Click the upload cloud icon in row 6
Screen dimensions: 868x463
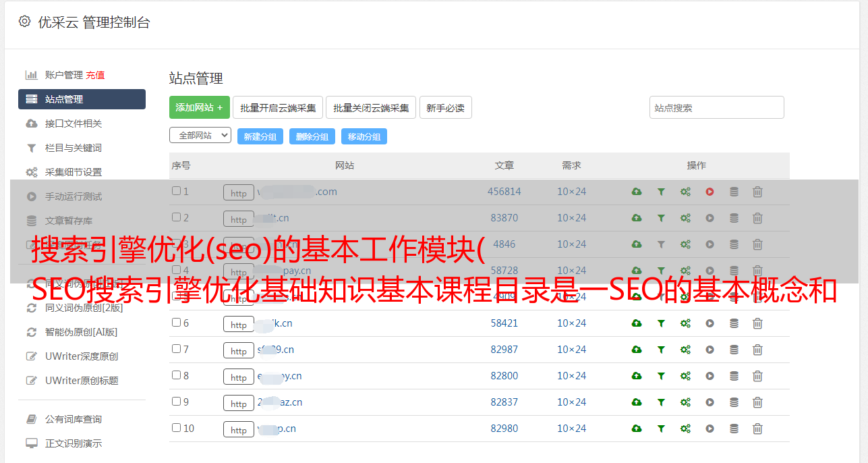pos(637,323)
